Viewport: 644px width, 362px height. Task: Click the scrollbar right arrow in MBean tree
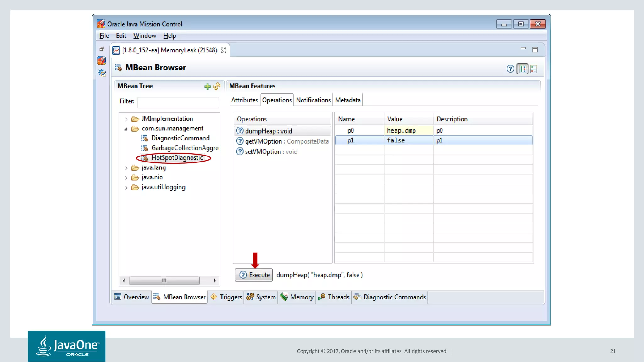215,280
